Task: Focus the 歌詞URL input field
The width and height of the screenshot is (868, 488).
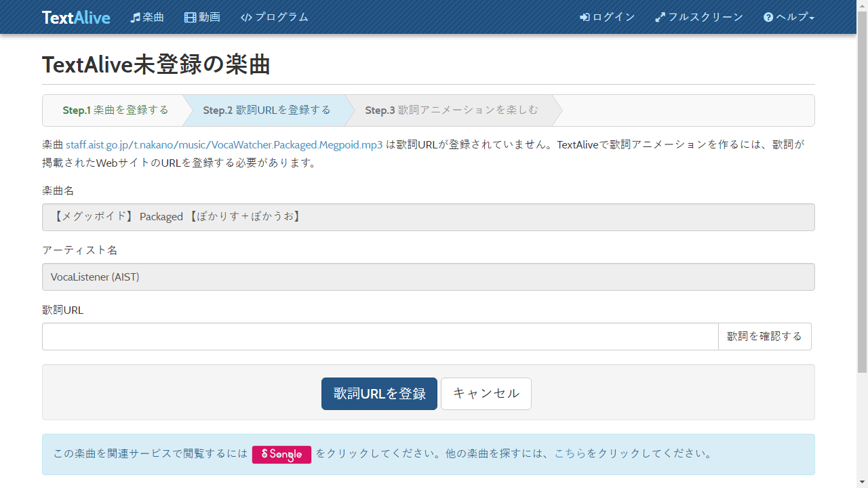Action: click(x=380, y=336)
